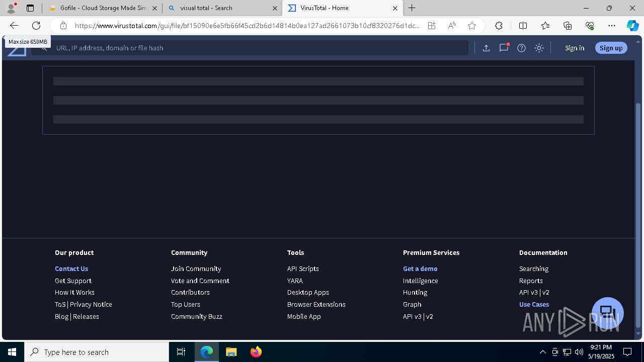
Task: Open a new browser tab
Action: 412,8
